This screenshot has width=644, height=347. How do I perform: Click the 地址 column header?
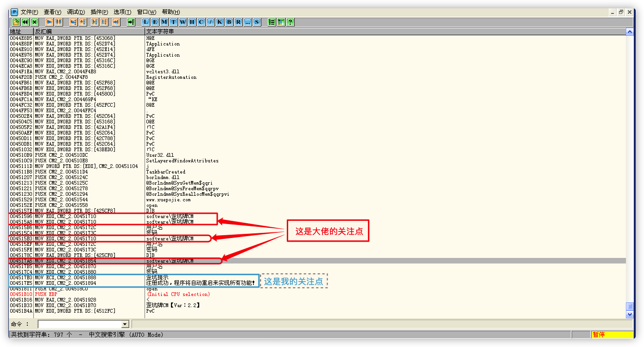(21, 32)
